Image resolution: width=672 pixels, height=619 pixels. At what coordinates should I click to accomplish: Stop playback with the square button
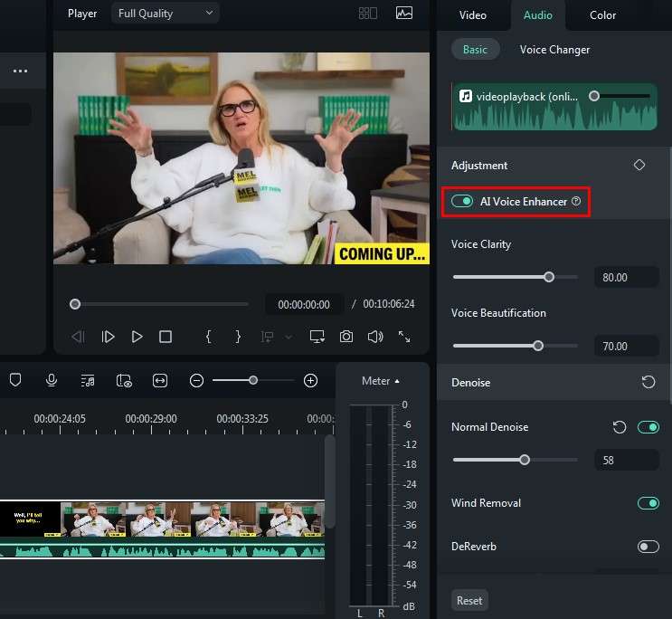click(166, 337)
